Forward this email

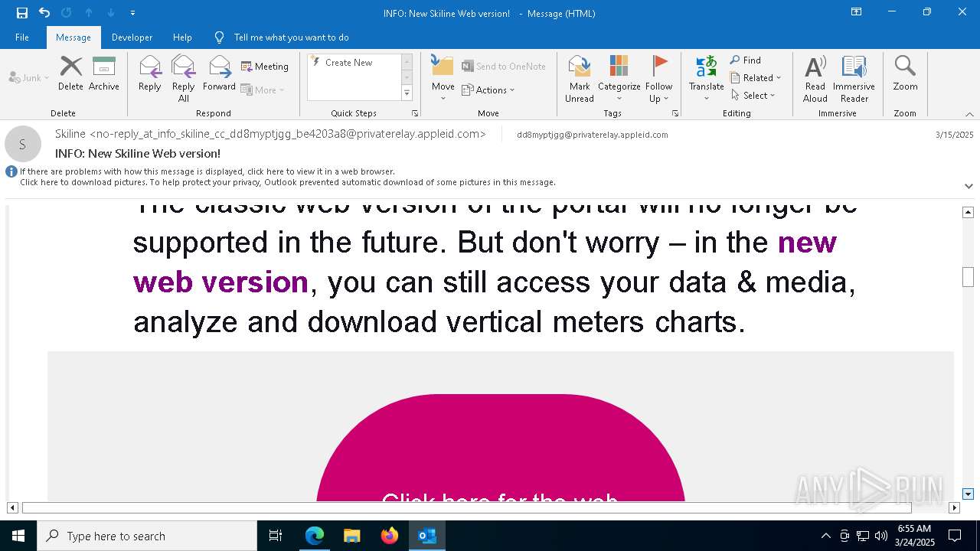(219, 73)
